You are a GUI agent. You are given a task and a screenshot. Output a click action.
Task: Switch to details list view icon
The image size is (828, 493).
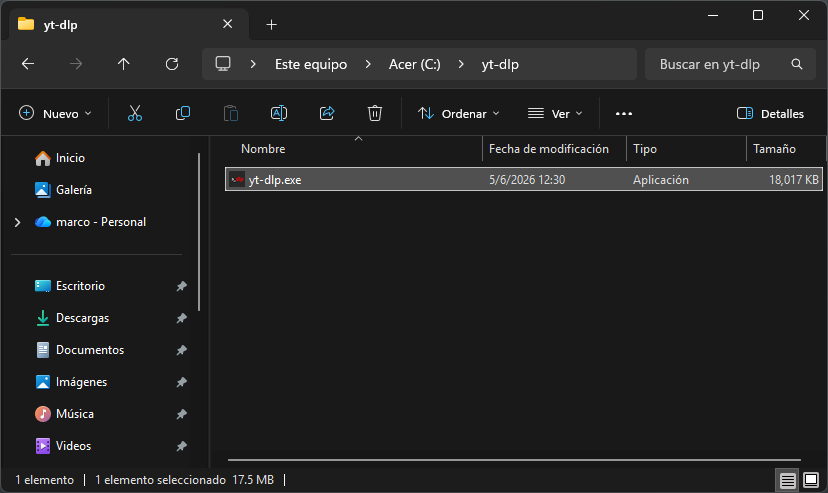coord(787,480)
